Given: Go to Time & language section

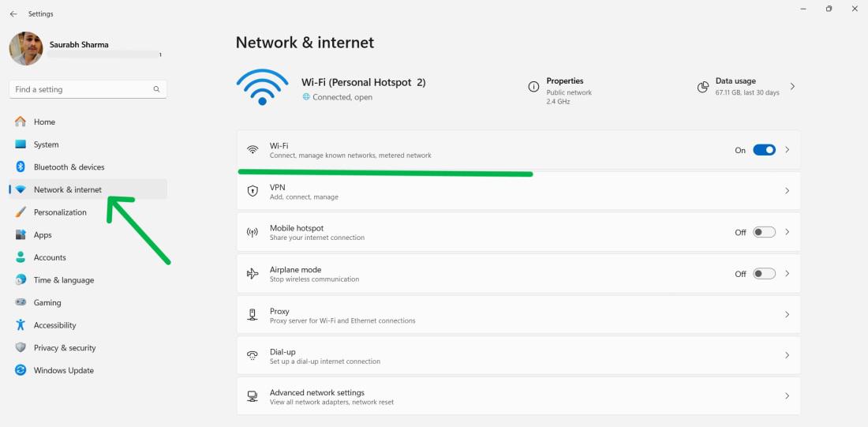Looking at the screenshot, I should point(63,280).
